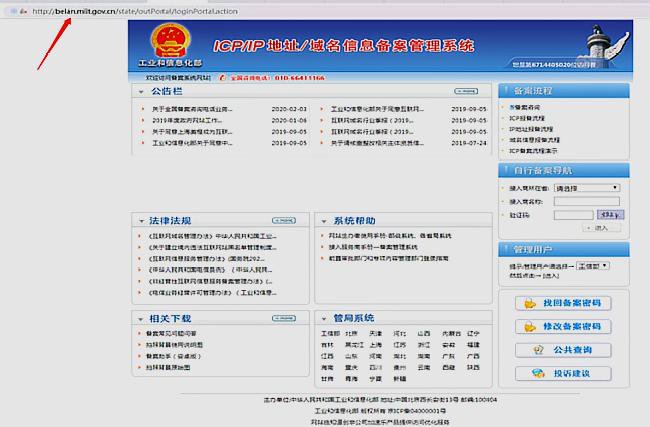650x427 pixels.
Task: Collapse the 系统帮助 panel with its triangle
Action: 324,221
